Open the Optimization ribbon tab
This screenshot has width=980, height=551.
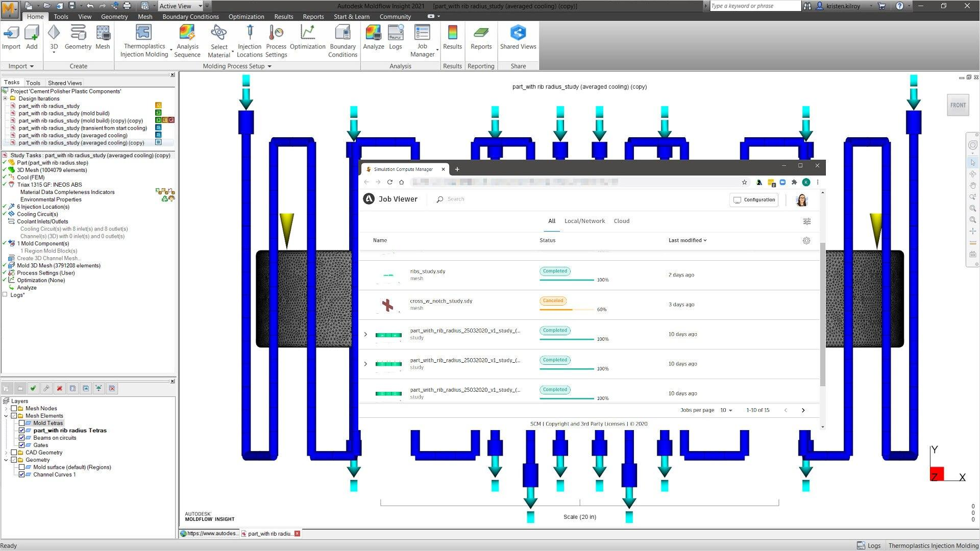pos(246,16)
